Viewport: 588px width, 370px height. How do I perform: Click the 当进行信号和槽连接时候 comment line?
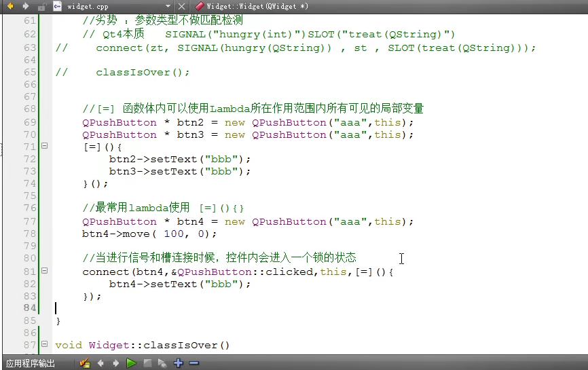pos(219,257)
